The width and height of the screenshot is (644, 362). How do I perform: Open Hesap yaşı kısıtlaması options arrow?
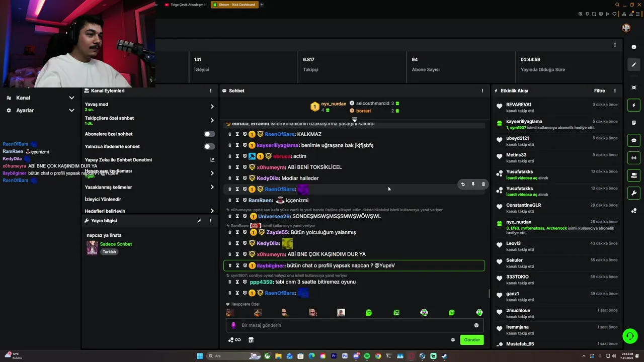pos(212,173)
